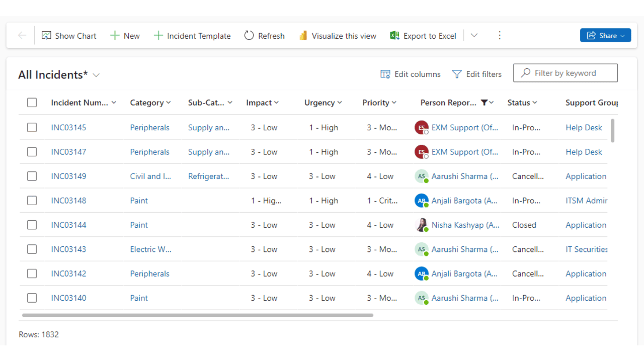
Task: Open the Export to Excel dropdown arrow
Action: click(474, 35)
